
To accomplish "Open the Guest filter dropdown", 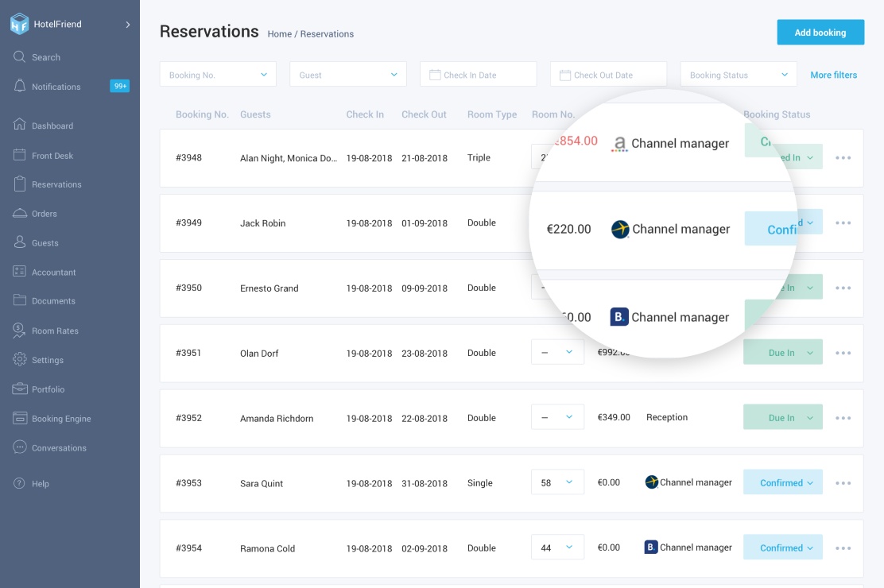I will coord(348,75).
